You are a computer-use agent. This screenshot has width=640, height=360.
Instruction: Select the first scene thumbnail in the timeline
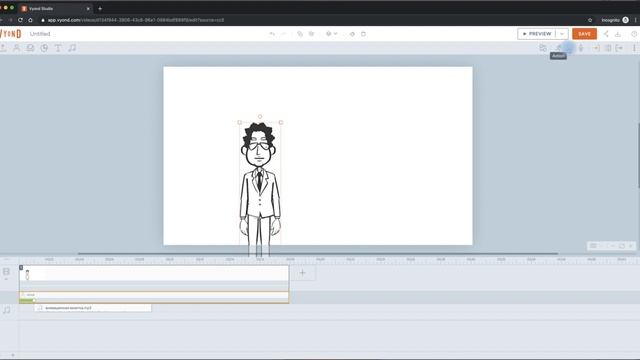tap(153, 273)
